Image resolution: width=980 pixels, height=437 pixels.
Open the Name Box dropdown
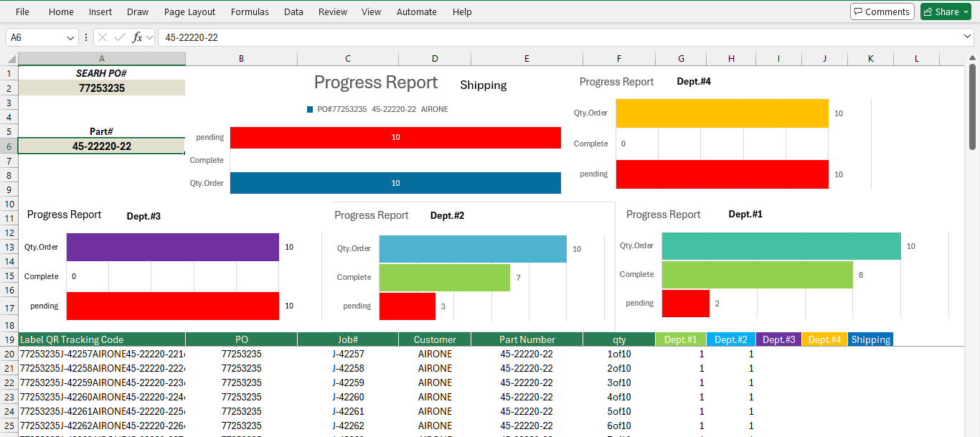coord(70,37)
